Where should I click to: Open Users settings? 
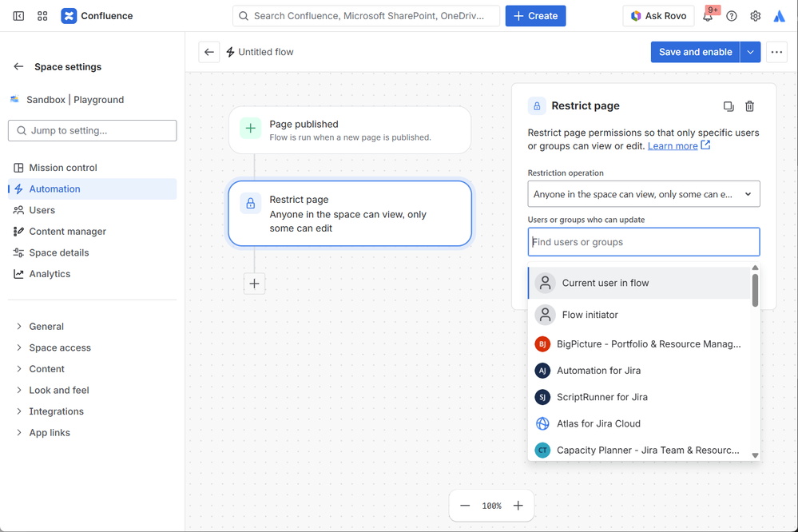click(x=92, y=210)
